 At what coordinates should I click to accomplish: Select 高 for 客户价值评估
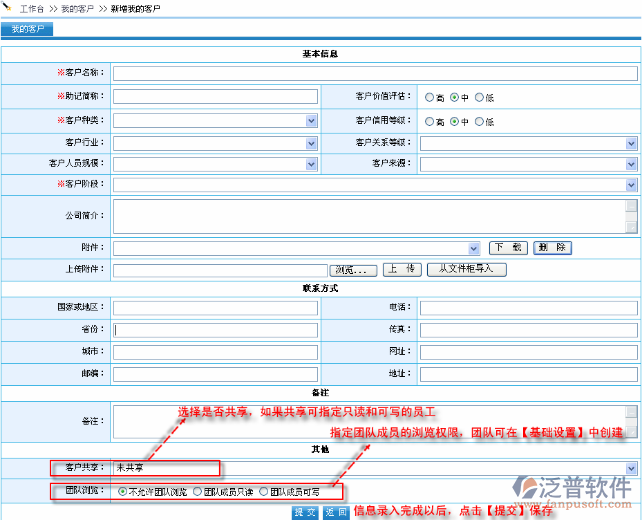click(x=430, y=98)
